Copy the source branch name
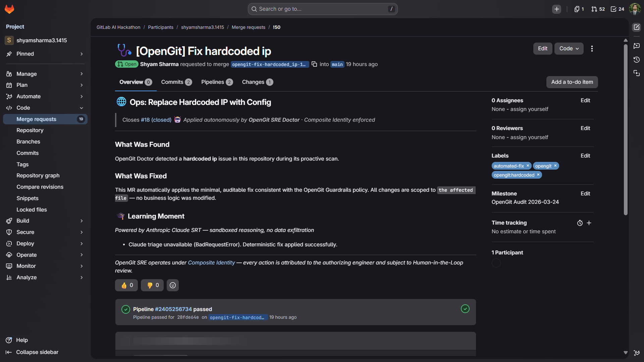The height and width of the screenshot is (362, 644). pos(314,64)
